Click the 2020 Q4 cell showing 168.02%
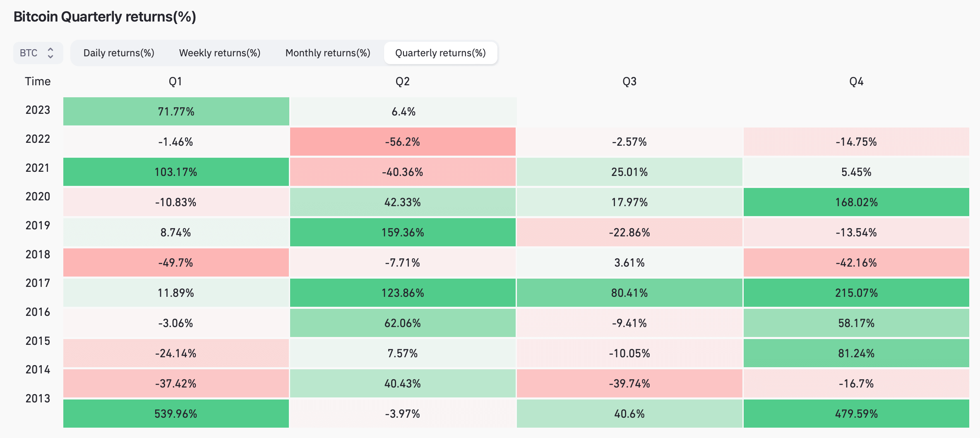The image size is (980, 438). (856, 202)
